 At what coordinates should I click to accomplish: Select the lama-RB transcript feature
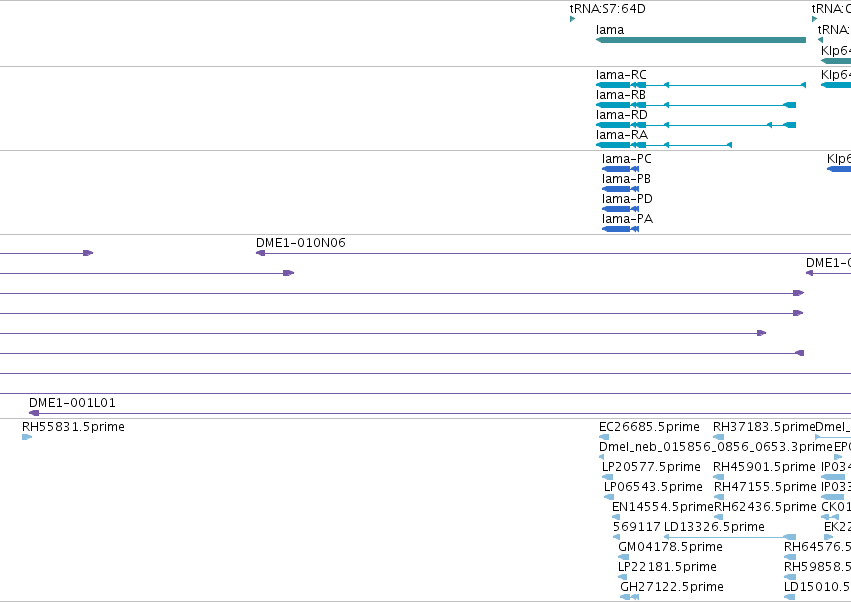[696, 105]
